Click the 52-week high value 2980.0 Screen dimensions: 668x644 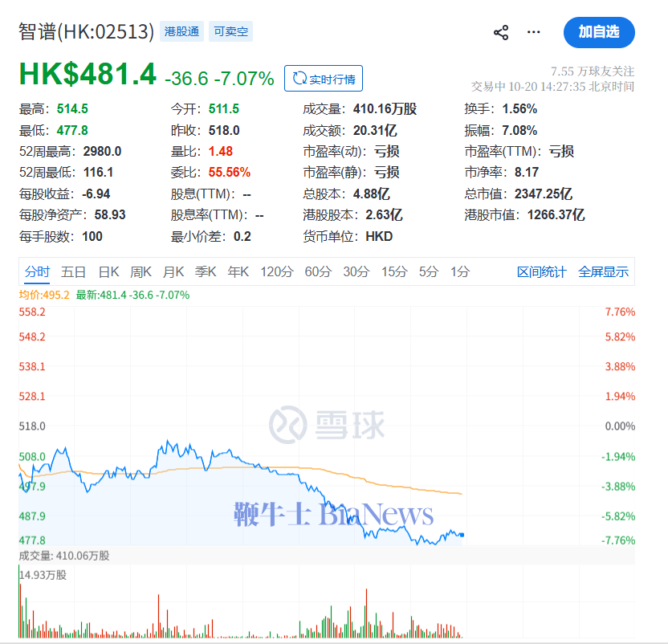[x=102, y=151]
